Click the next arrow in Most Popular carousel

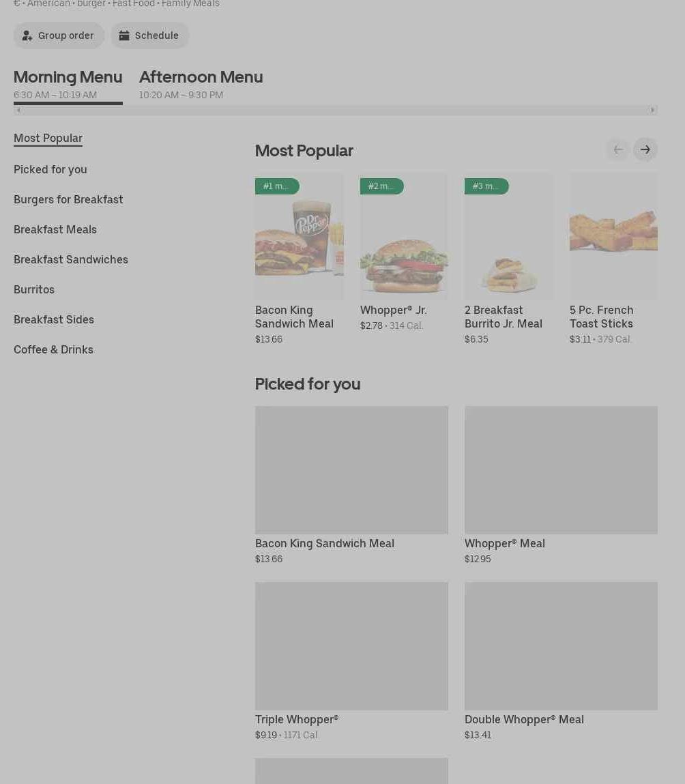645,149
